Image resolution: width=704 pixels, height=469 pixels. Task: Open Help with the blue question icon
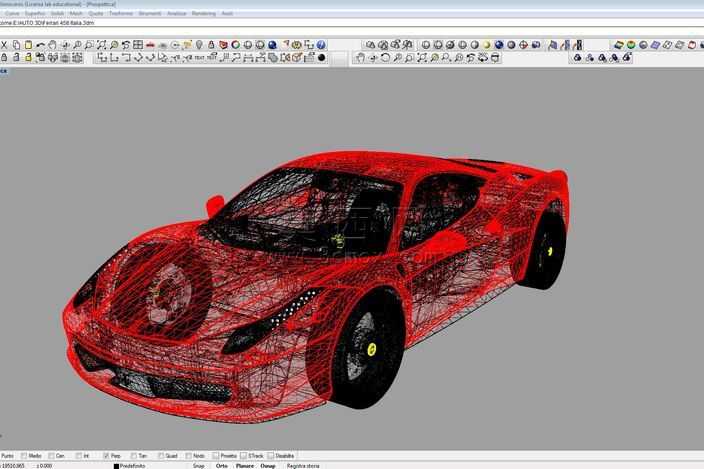pos(321,45)
